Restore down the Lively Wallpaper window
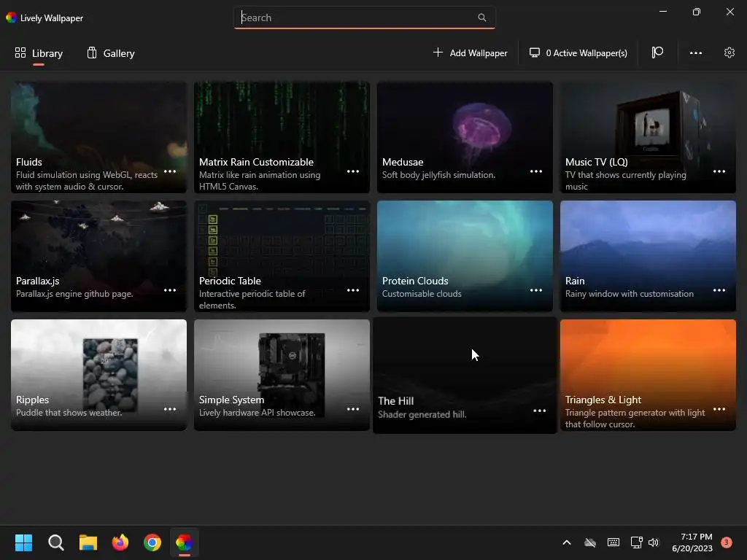 pyautogui.click(x=696, y=12)
